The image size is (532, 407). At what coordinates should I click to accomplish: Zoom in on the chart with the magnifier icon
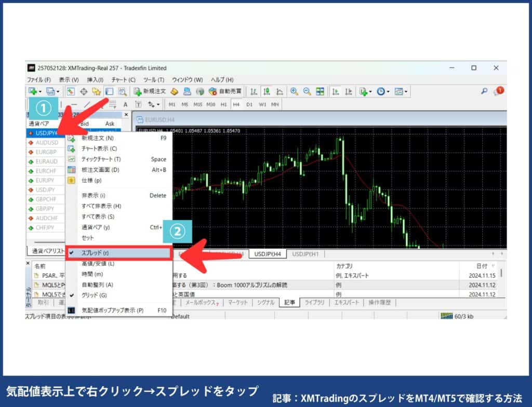click(x=294, y=91)
